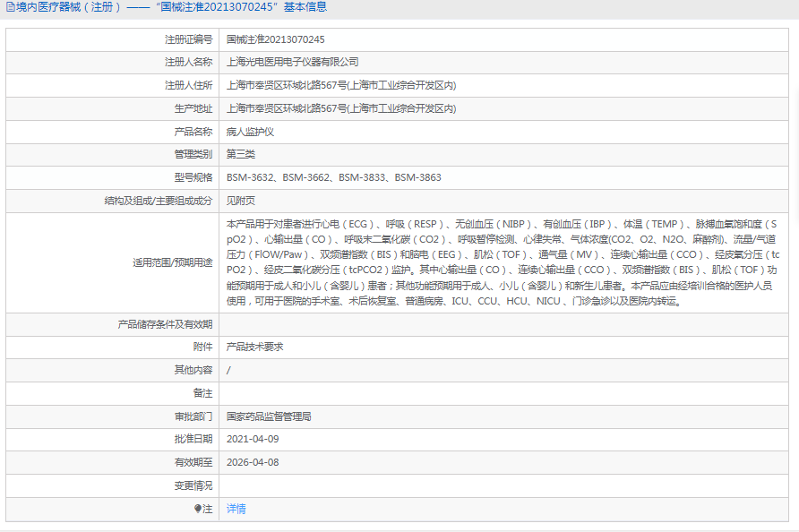This screenshot has height=532, width=799.
Task: Click the 批准日期 label
Action: [x=193, y=439]
